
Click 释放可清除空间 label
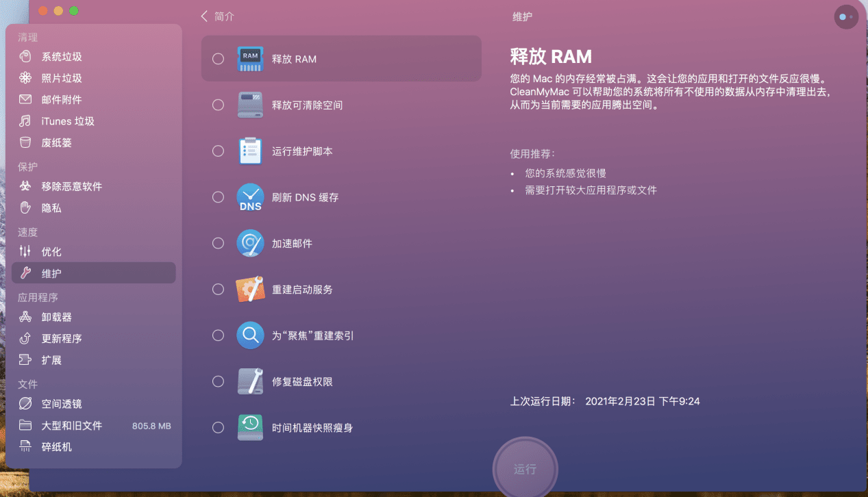pyautogui.click(x=307, y=105)
